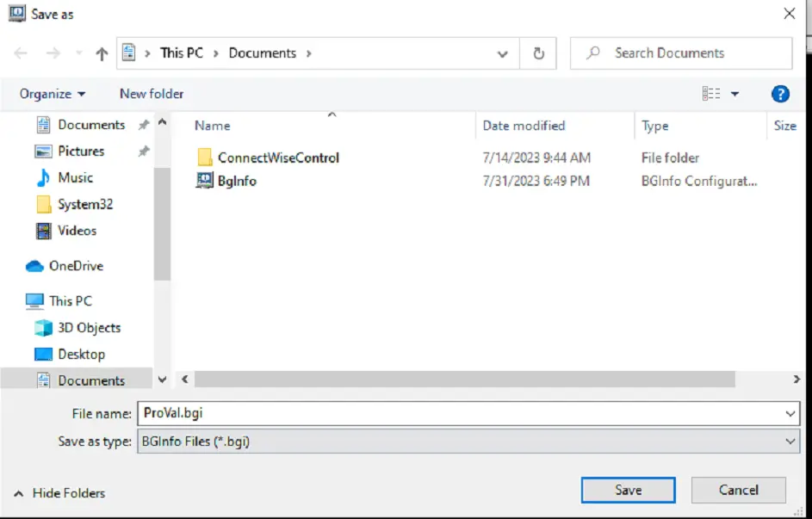Click the Pictures icon in sidebar
The height and width of the screenshot is (519, 812).
pos(43,151)
